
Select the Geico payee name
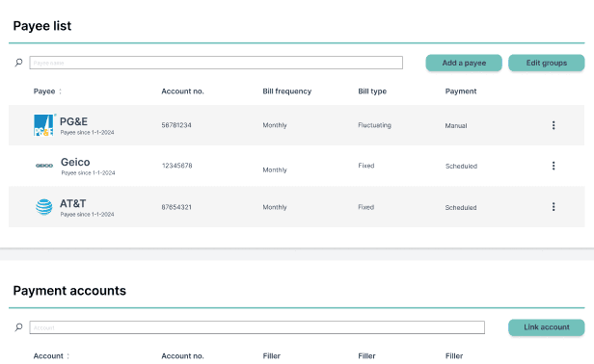(75, 162)
